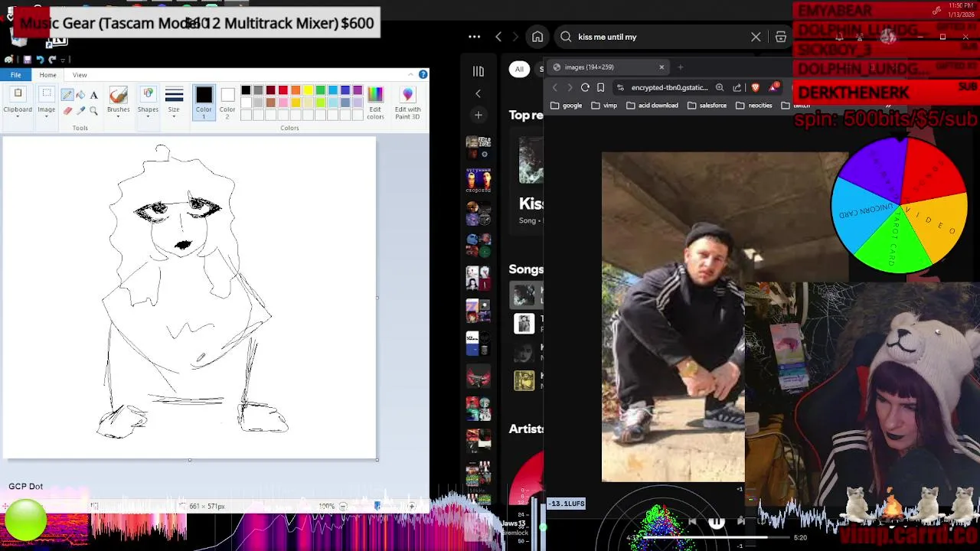The image size is (980, 551).
Task: Reload the page in Brave browser
Action: coord(585,87)
